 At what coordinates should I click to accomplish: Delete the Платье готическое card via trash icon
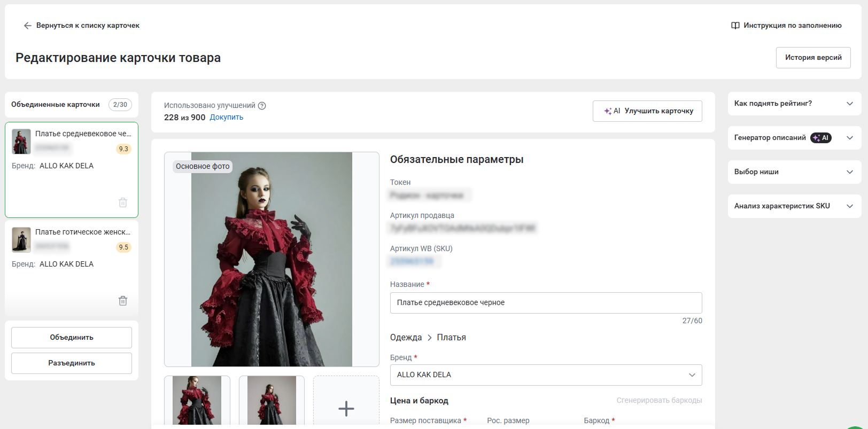[123, 301]
